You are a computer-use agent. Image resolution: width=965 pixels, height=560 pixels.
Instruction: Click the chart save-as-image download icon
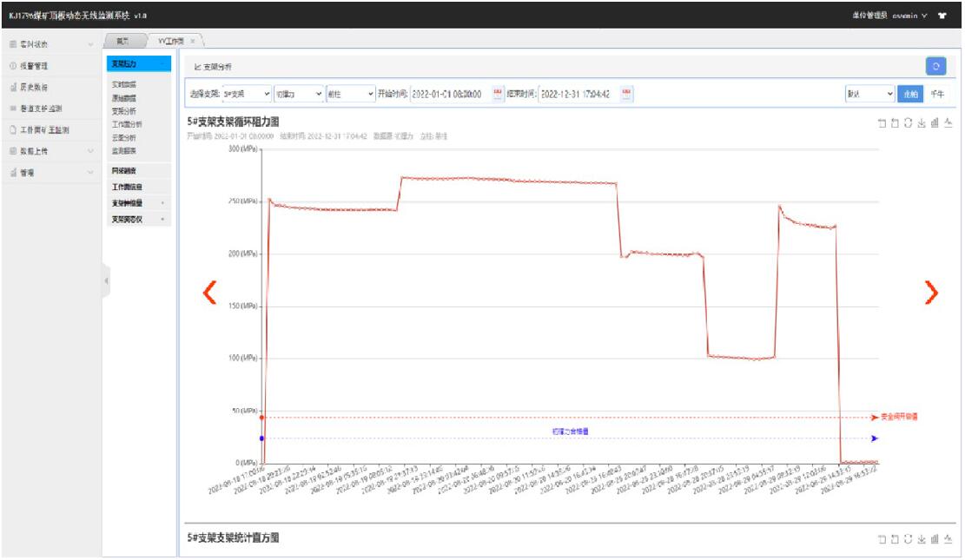(922, 123)
